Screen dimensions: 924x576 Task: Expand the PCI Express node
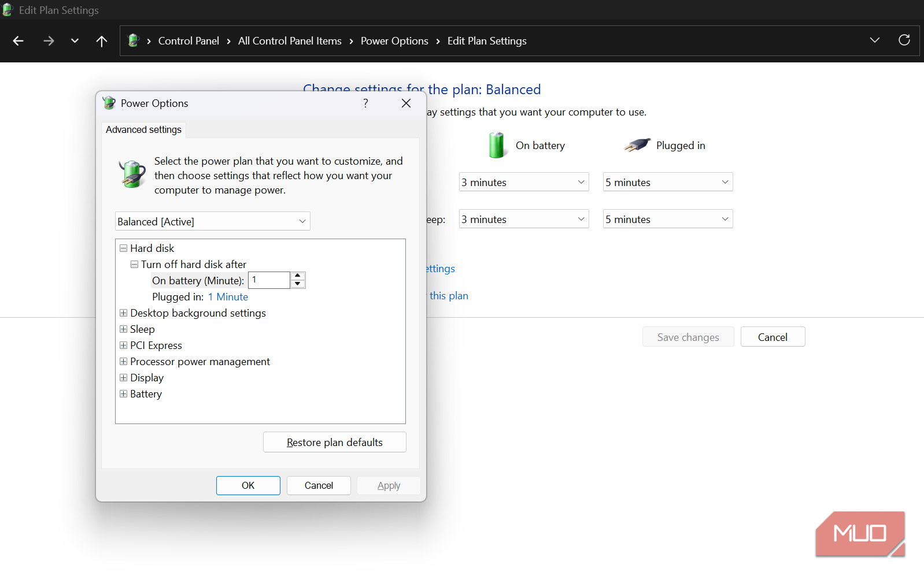point(123,345)
